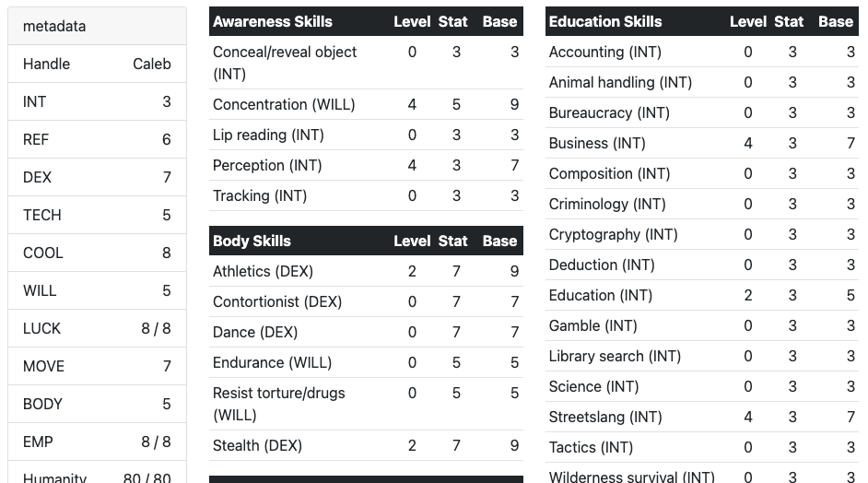This screenshot has width=868, height=483.
Task: Select the LUCK stat row
Action: (97, 328)
